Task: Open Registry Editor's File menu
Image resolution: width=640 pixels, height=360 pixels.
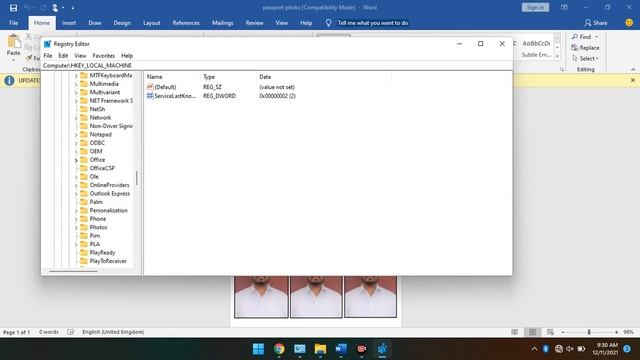Action: [48, 56]
